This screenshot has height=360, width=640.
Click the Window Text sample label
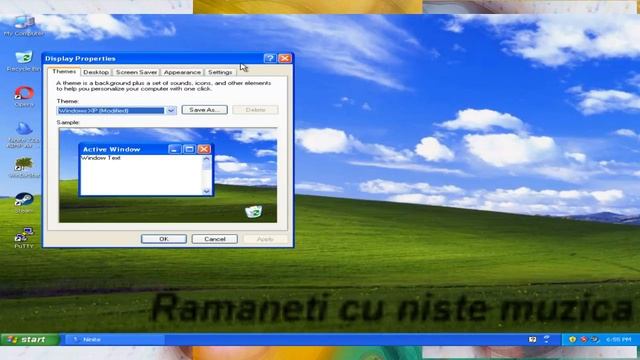point(101,158)
